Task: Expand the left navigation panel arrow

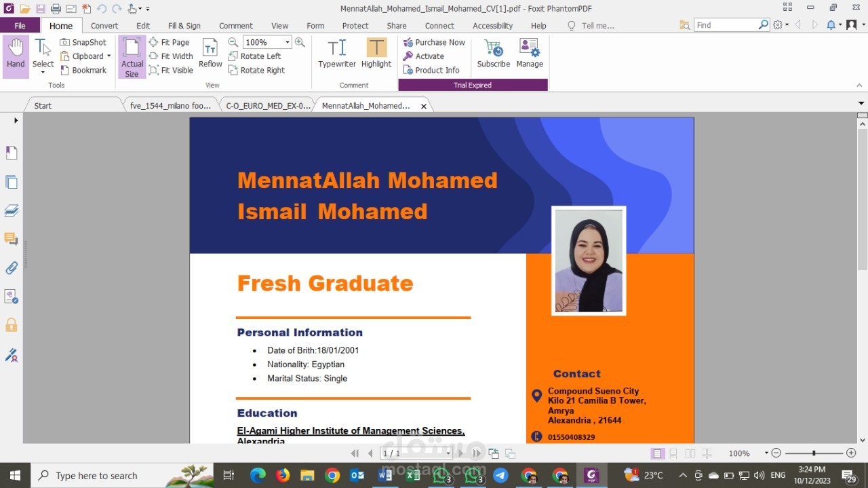Action: (x=16, y=120)
